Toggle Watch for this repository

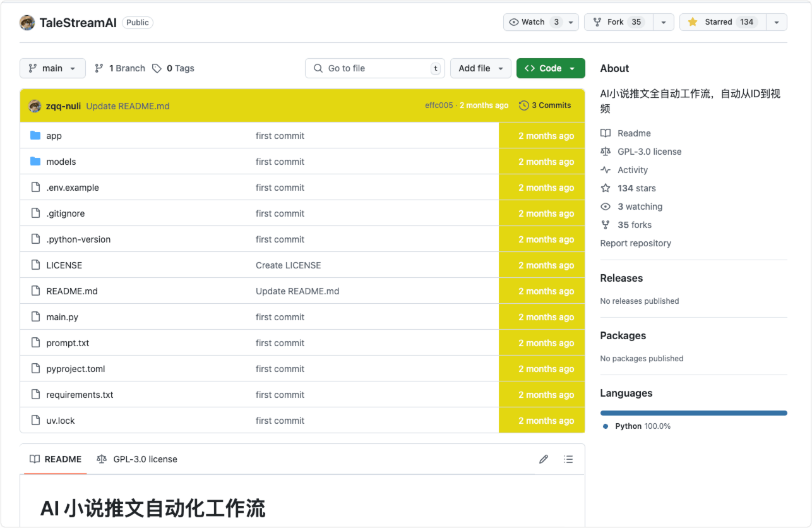coord(534,22)
